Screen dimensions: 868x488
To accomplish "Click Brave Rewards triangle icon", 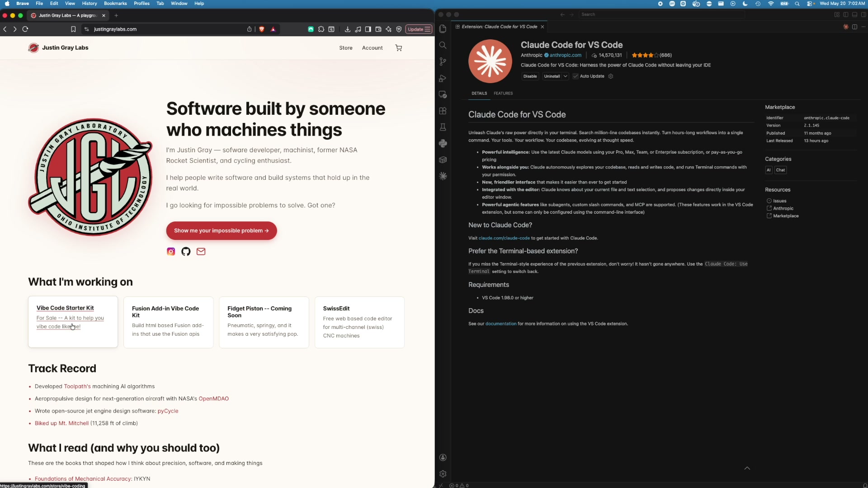I will (273, 29).
